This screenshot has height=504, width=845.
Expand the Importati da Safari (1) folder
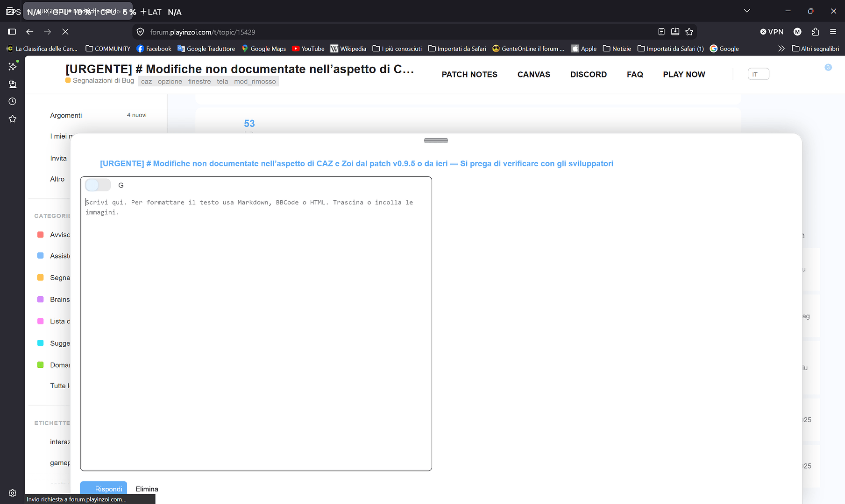click(x=671, y=49)
